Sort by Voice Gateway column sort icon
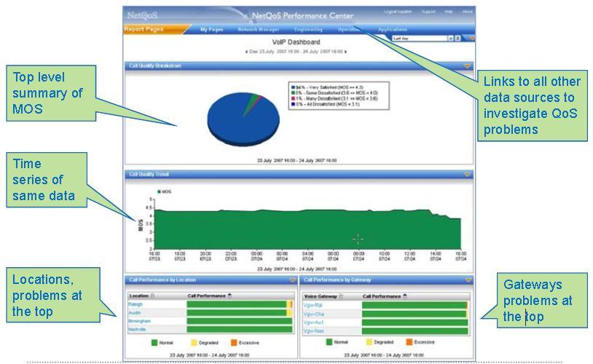Screen dimensions: 593x364 pos(341,296)
